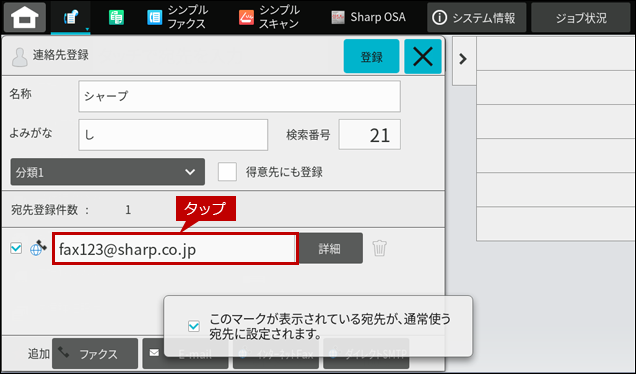This screenshot has width=636, height=374.
Task: Click the checkmark in the tooltip message
Action: pyautogui.click(x=194, y=326)
